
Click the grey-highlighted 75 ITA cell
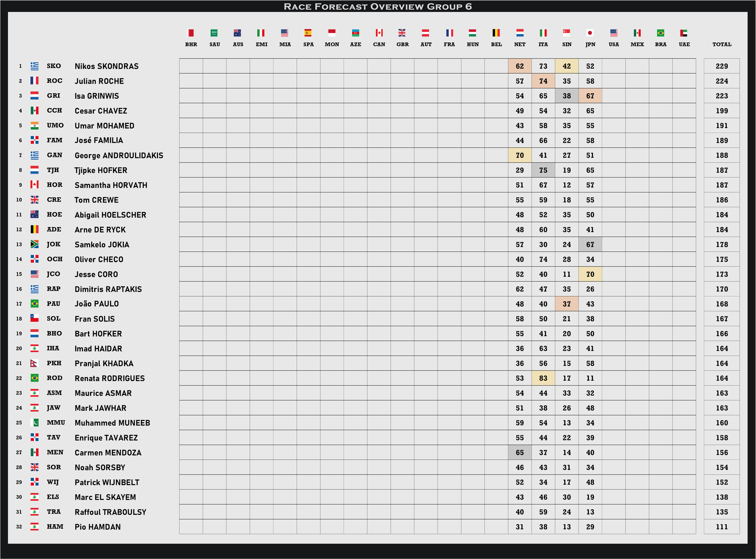point(543,170)
